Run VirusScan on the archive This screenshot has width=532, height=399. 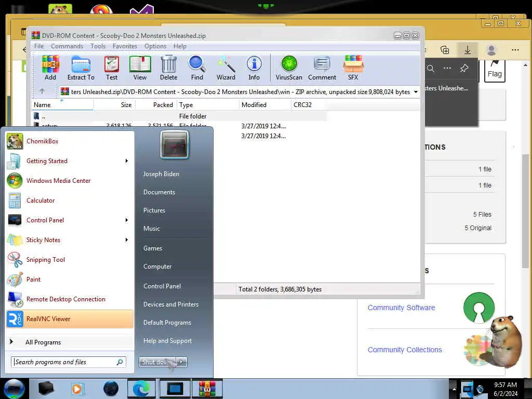tap(289, 68)
